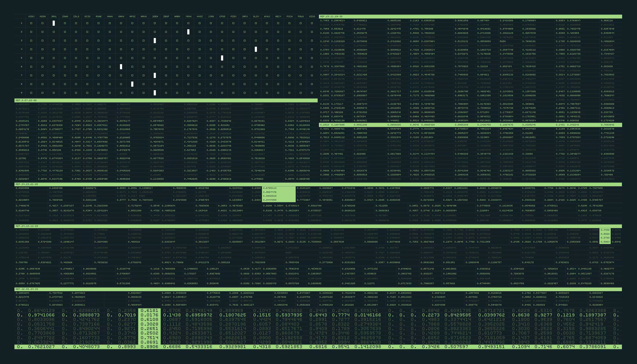Uncheck the filled JRKL box in row 1

click(54, 23)
